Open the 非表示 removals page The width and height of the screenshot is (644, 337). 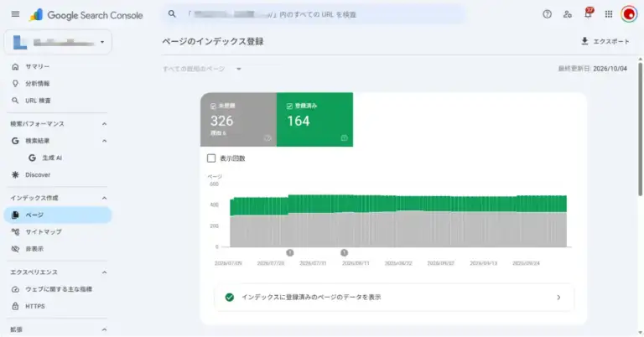58,249
